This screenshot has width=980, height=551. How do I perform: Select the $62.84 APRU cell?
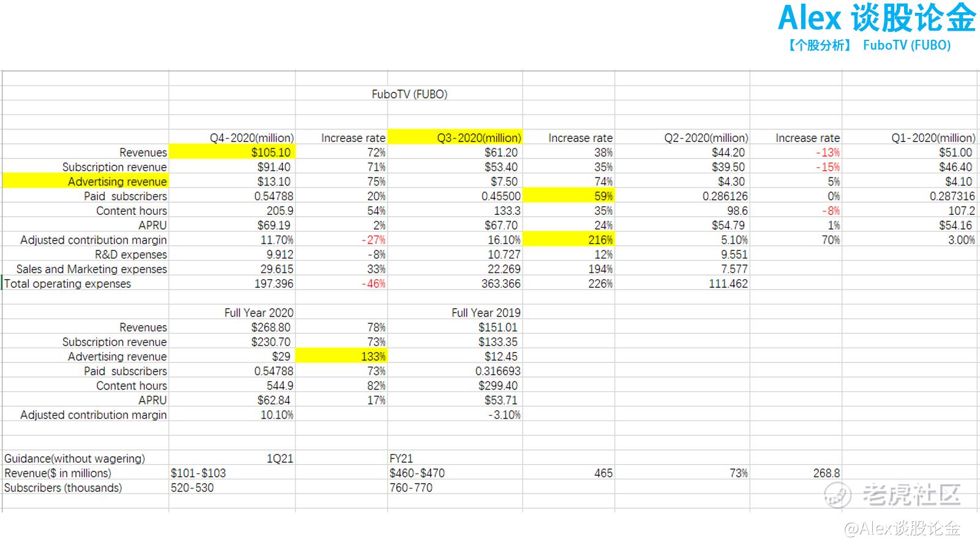point(232,400)
